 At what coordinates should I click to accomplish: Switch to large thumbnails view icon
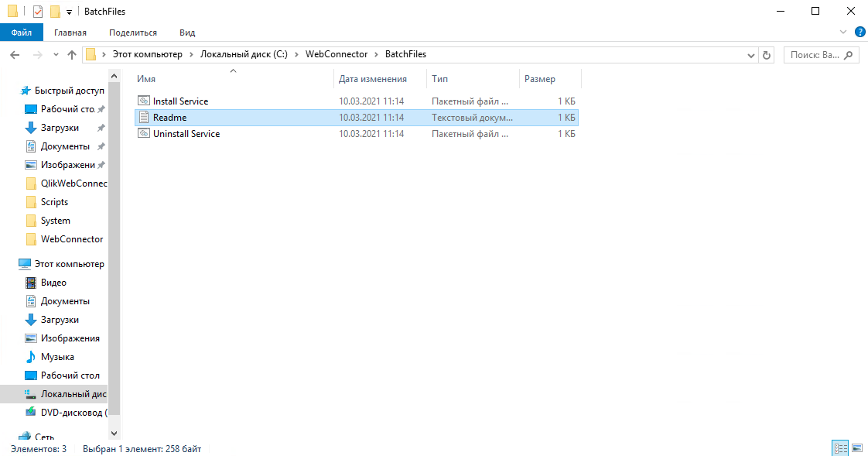[857, 448]
